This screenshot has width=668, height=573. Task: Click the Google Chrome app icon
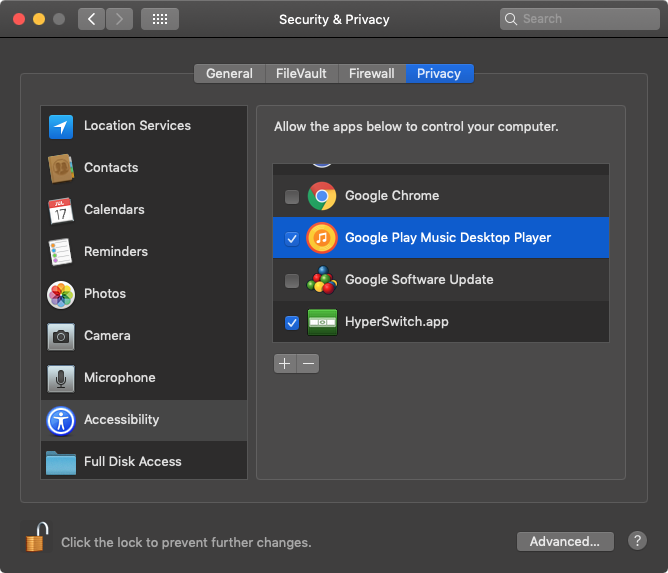pyautogui.click(x=322, y=196)
